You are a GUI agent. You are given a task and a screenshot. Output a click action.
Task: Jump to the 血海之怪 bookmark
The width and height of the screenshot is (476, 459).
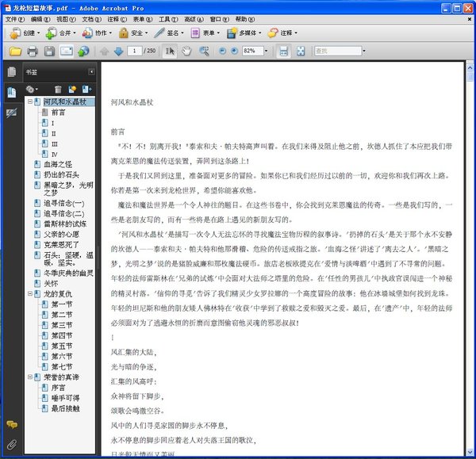tap(58, 164)
